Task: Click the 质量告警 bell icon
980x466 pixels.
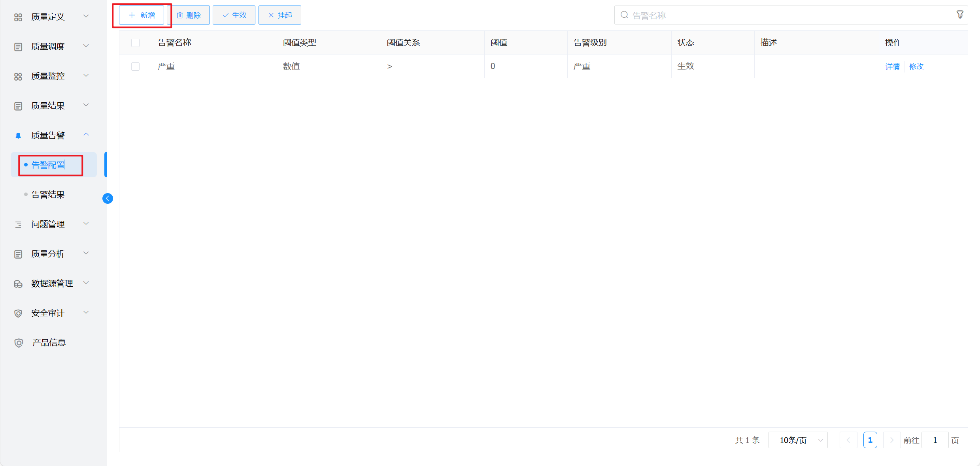Action: (x=18, y=135)
